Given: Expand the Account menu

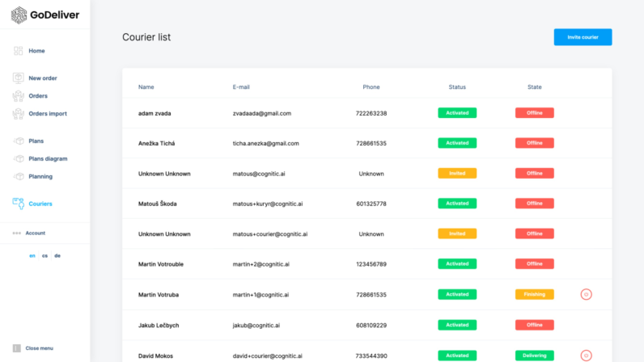Looking at the screenshot, I should (35, 233).
